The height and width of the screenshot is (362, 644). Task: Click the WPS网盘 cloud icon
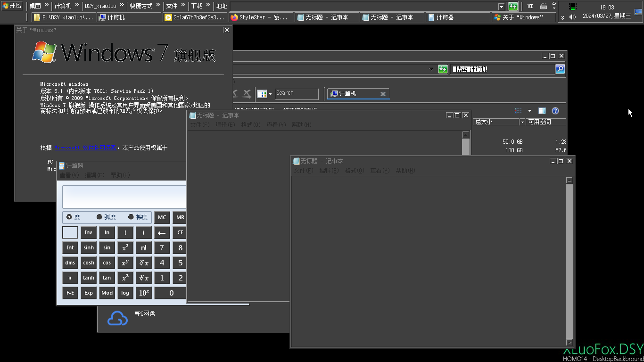tap(117, 319)
